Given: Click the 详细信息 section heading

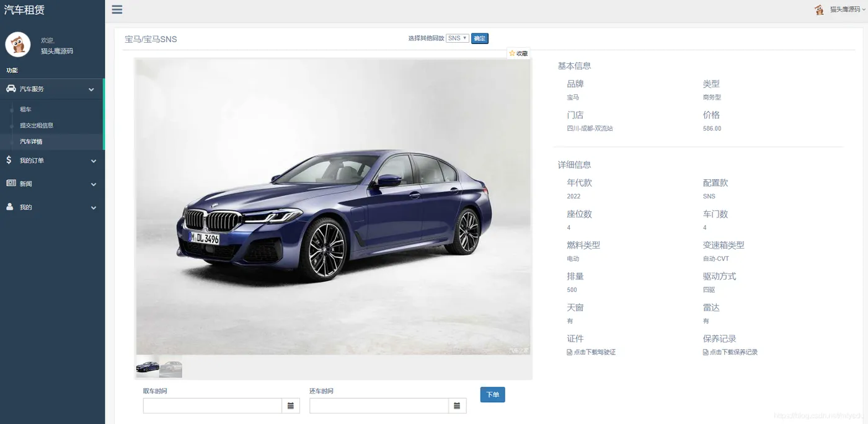Looking at the screenshot, I should point(574,165).
